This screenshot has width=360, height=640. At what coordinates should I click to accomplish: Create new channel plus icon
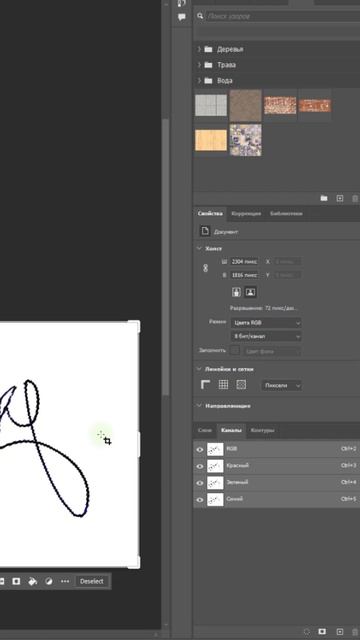(x=340, y=632)
